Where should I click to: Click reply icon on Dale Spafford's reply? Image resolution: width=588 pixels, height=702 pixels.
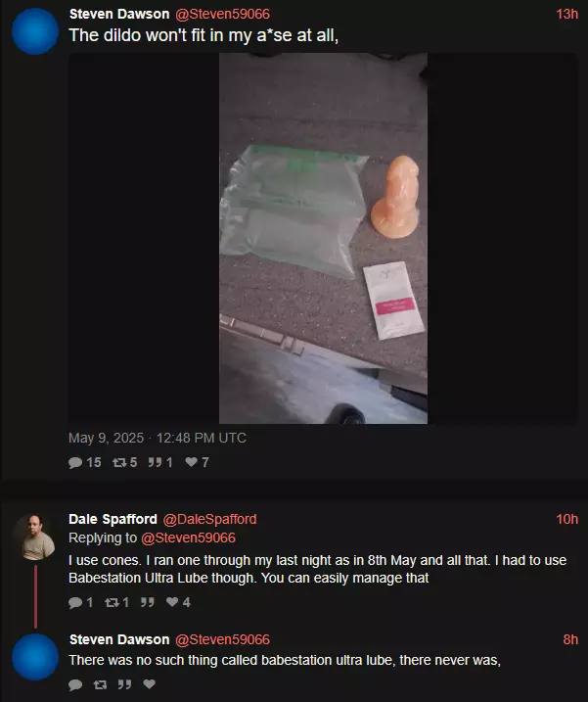[75, 602]
